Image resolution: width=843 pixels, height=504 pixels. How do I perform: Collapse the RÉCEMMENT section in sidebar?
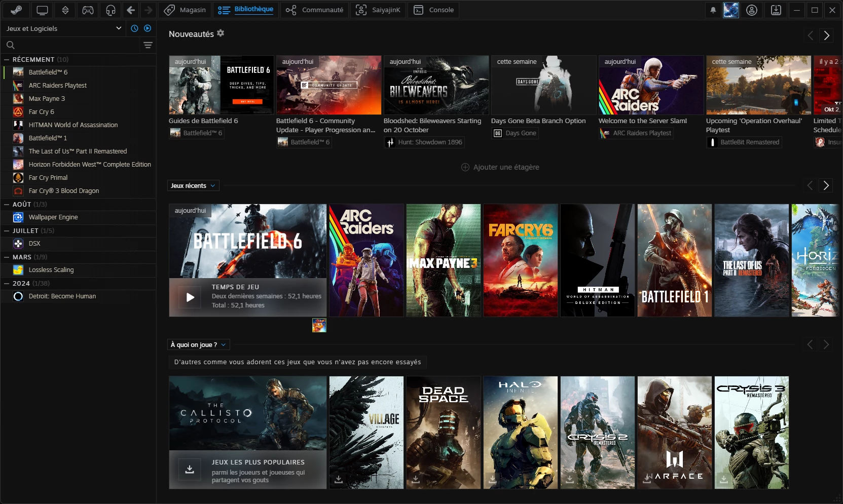7,60
